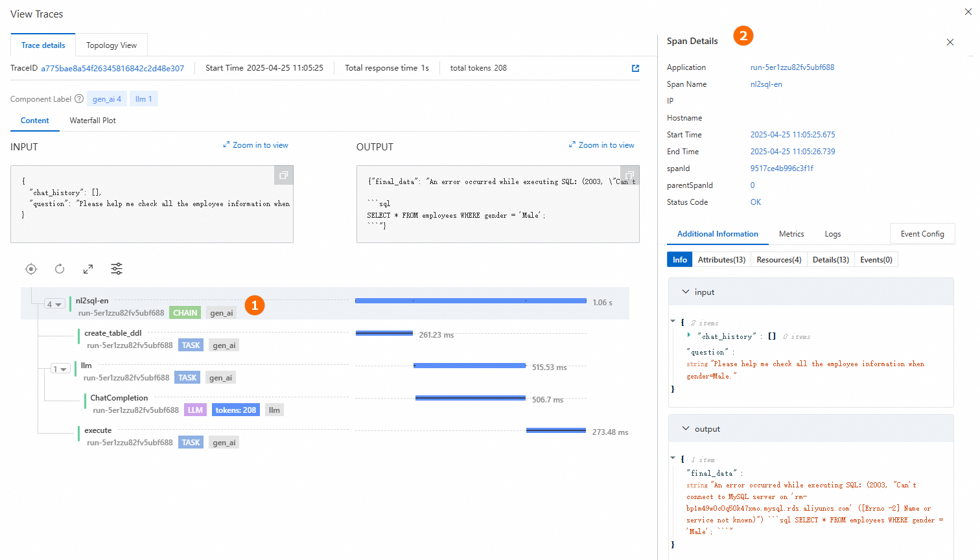Open the Waterfall Plot tab
The height and width of the screenshot is (560, 980).
point(93,121)
